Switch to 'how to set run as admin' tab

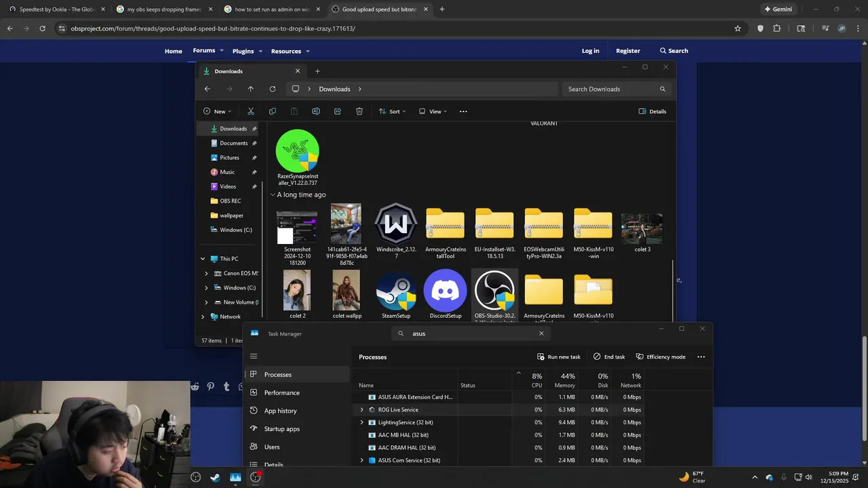click(x=272, y=9)
